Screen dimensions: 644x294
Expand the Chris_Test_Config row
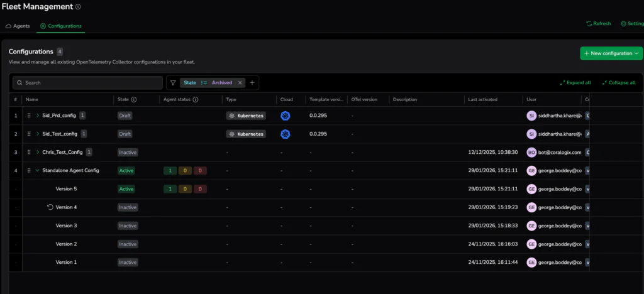click(x=38, y=152)
